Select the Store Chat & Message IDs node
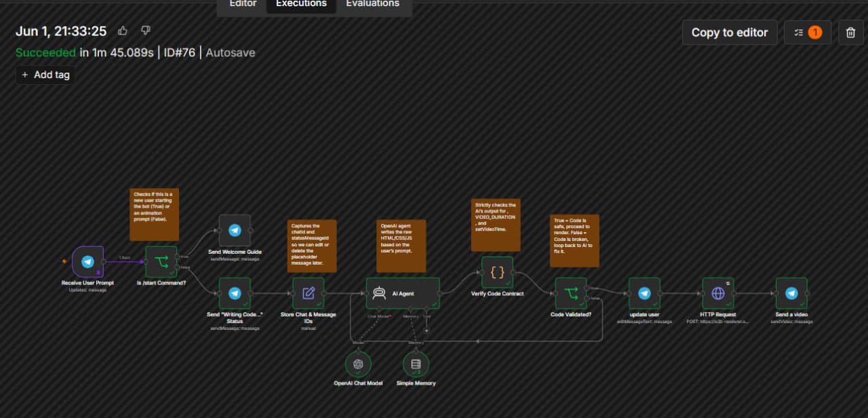 click(309, 293)
